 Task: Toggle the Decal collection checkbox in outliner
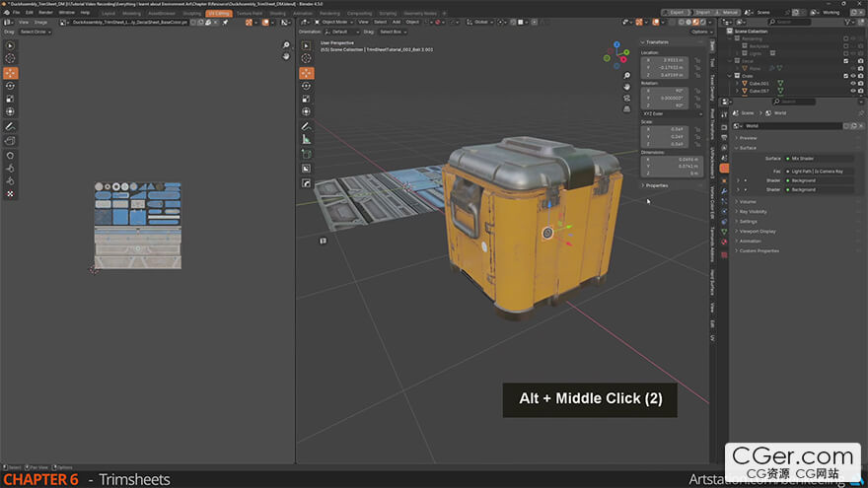(x=845, y=61)
